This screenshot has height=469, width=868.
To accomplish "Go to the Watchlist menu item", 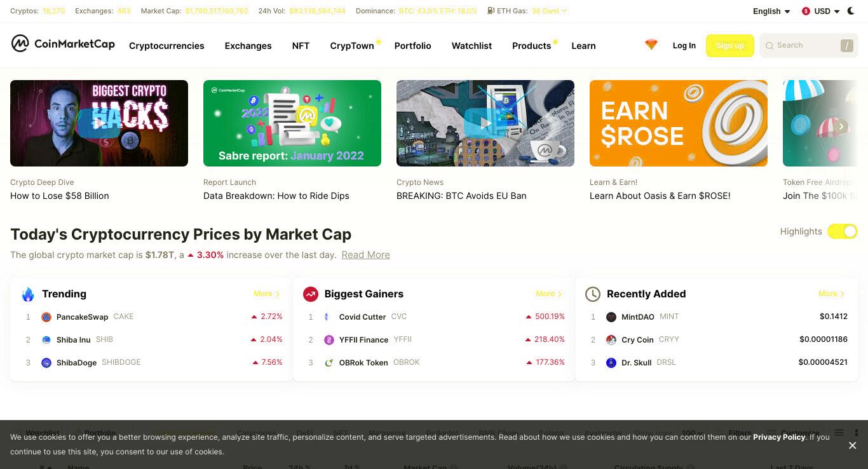I will [x=471, y=46].
